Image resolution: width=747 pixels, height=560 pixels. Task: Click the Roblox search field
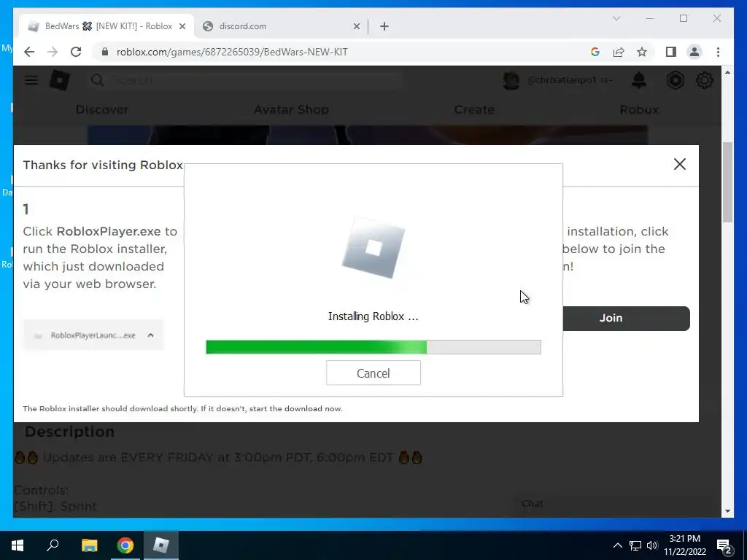click(245, 80)
